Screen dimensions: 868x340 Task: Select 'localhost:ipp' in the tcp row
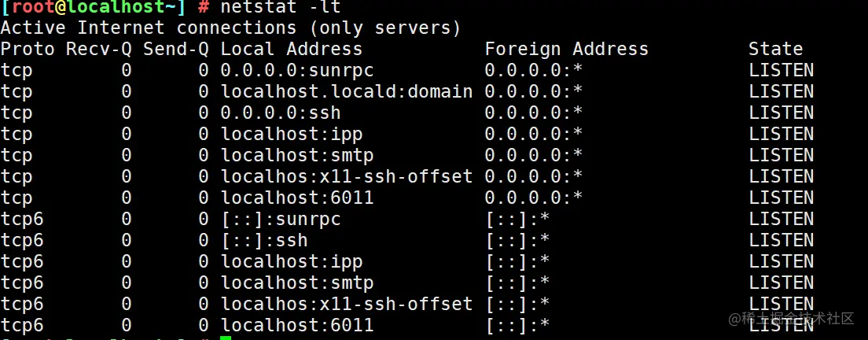click(x=292, y=134)
